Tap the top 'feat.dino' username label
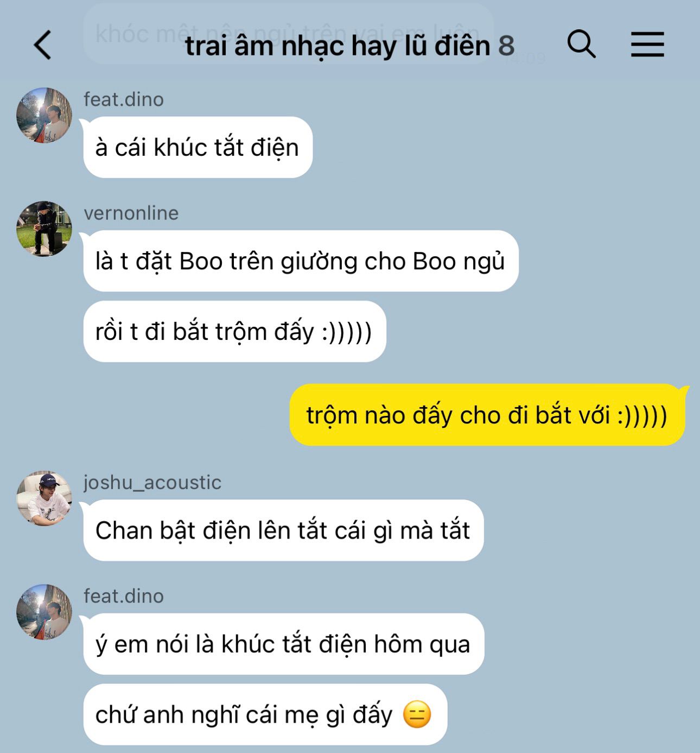Viewport: 700px width, 753px height. point(124,99)
